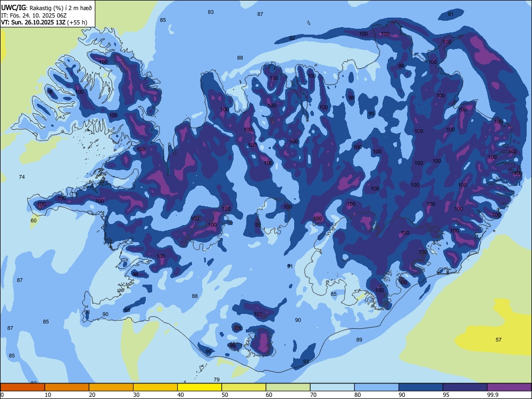
Task: Click the legend tick label 70
Action: click(313, 395)
